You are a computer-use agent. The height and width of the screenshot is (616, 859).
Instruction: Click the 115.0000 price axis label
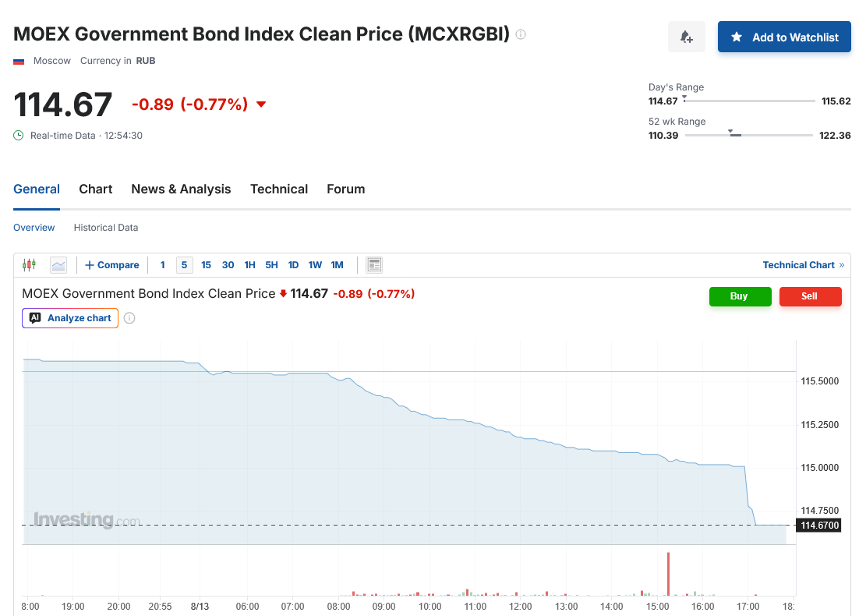pyautogui.click(x=819, y=468)
